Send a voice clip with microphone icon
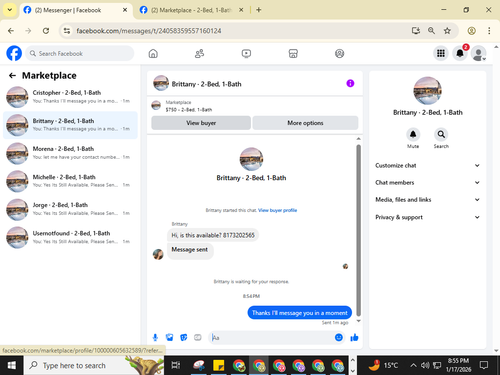Screen dimensions: 500x375 (155, 338)
